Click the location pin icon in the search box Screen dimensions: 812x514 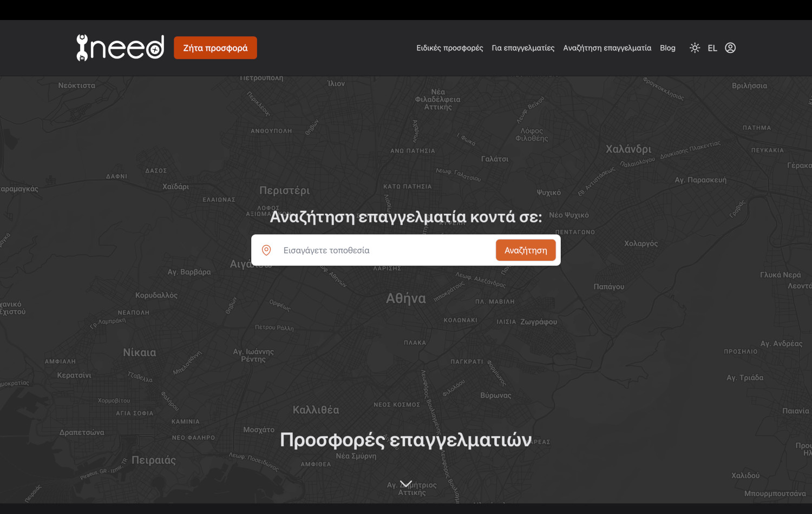tap(266, 250)
